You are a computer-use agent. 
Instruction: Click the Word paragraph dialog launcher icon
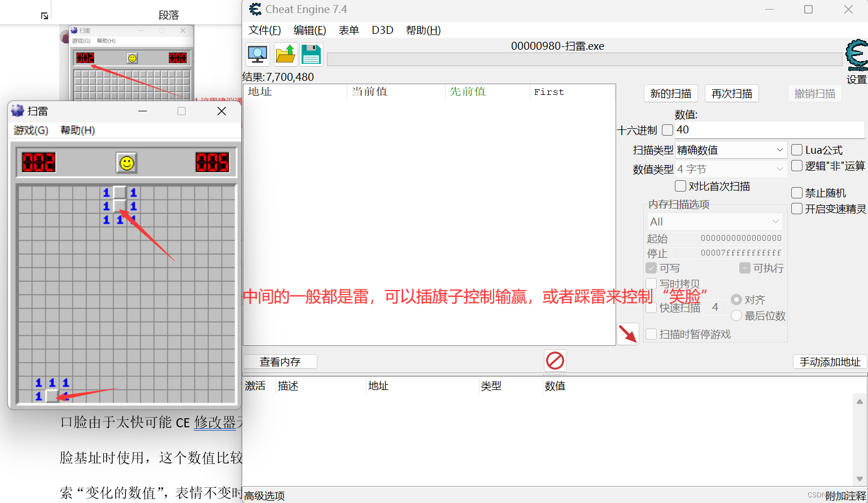tap(45, 16)
